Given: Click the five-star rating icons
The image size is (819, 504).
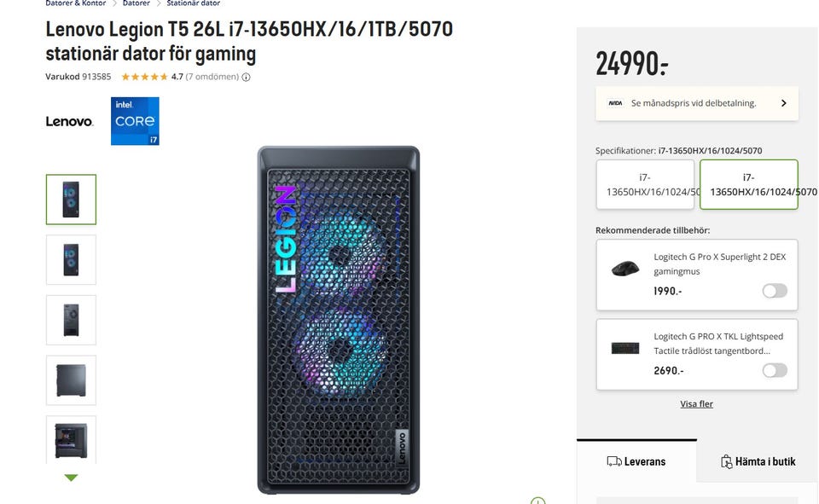Looking at the screenshot, I should tap(145, 77).
